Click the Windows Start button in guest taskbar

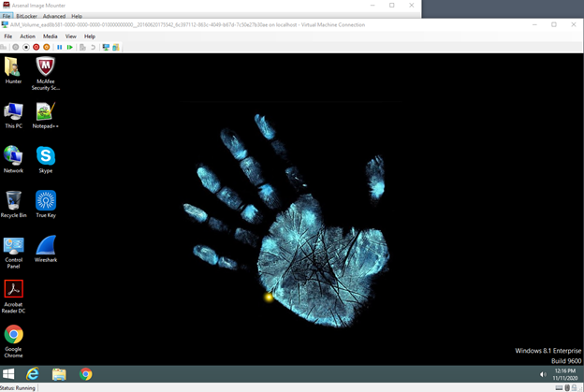click(x=8, y=374)
